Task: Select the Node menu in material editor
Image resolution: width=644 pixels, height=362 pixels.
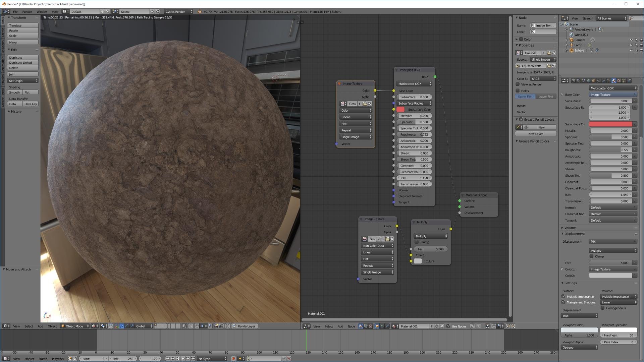Action: [351, 326]
